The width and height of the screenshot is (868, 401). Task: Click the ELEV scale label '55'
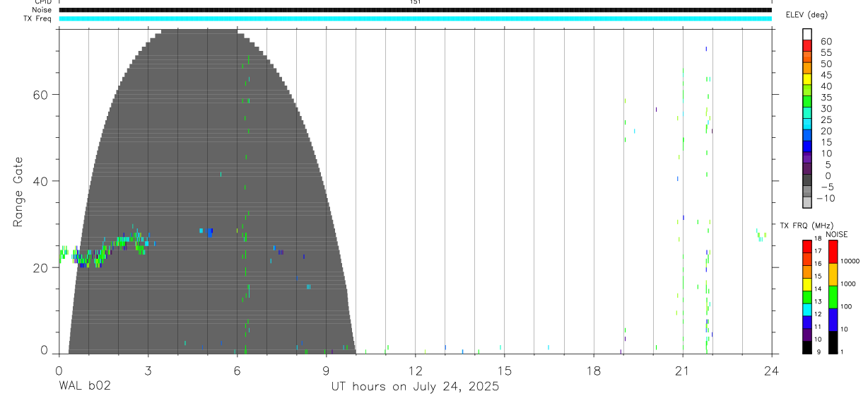coord(825,52)
